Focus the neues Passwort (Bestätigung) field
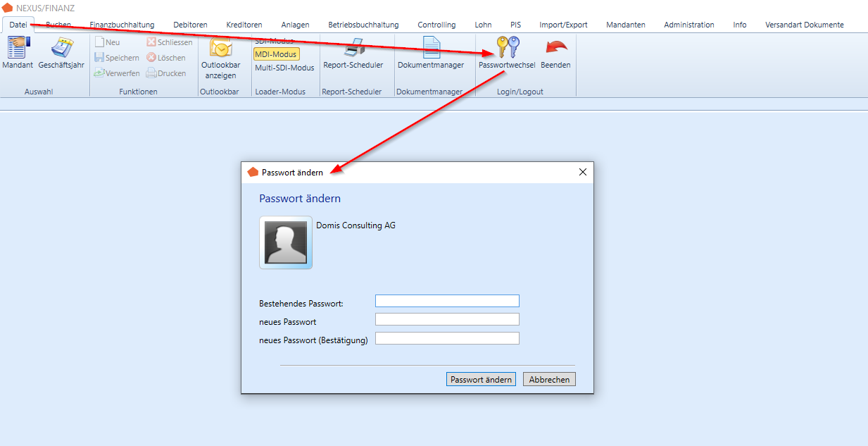 pyautogui.click(x=447, y=338)
